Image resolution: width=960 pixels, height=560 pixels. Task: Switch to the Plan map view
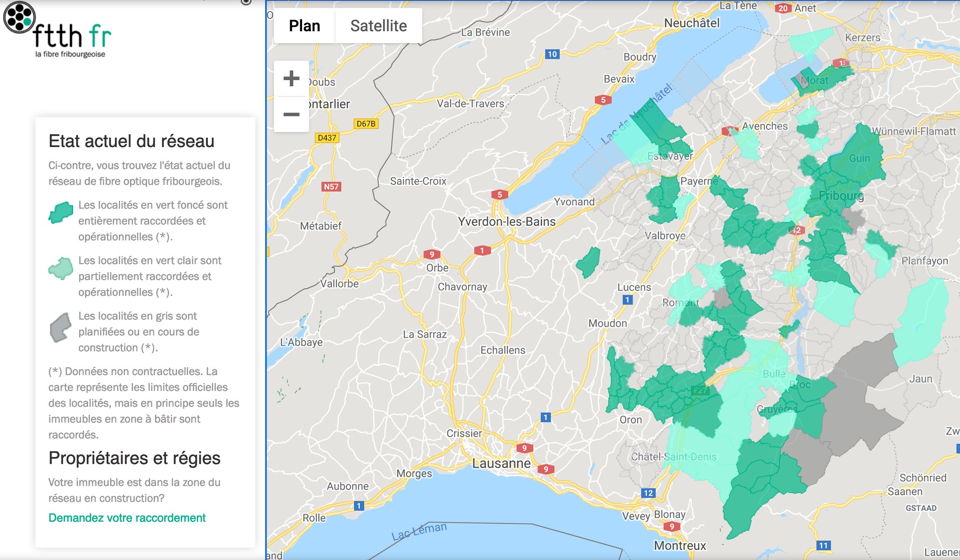(304, 26)
